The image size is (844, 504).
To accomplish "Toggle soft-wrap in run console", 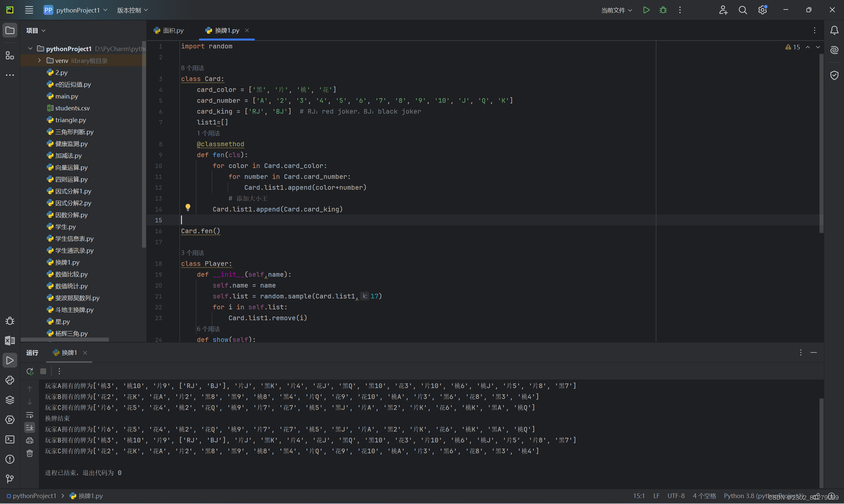I will click(x=30, y=415).
